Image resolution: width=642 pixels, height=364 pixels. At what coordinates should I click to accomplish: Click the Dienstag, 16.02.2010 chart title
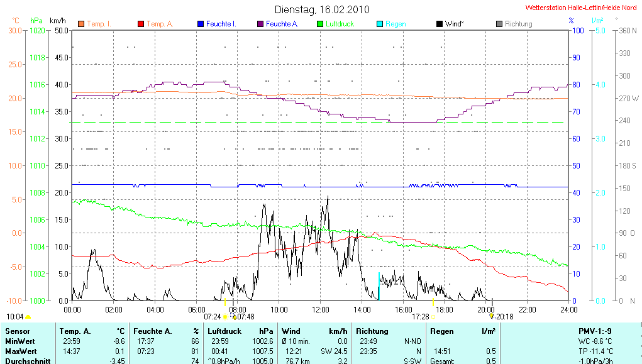pos(322,9)
